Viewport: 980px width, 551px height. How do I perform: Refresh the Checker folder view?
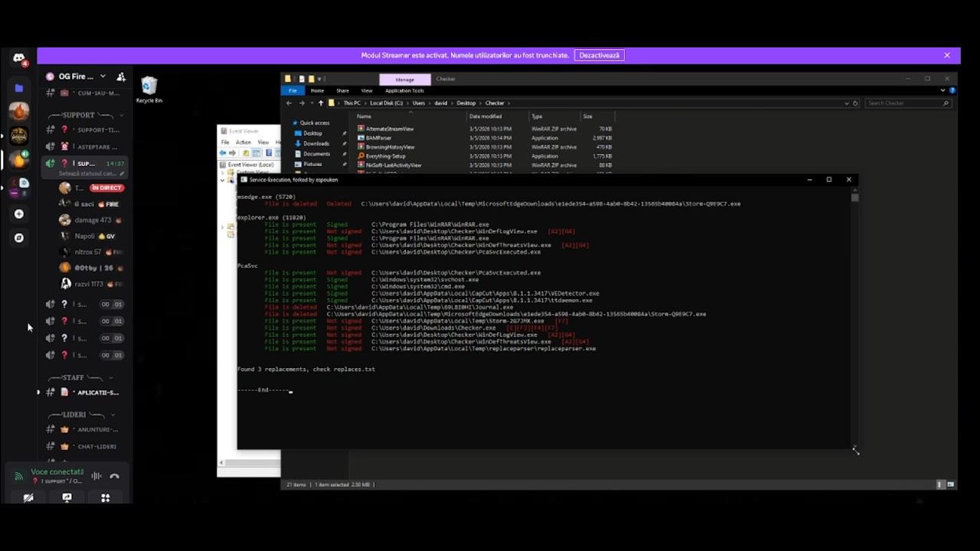point(855,103)
